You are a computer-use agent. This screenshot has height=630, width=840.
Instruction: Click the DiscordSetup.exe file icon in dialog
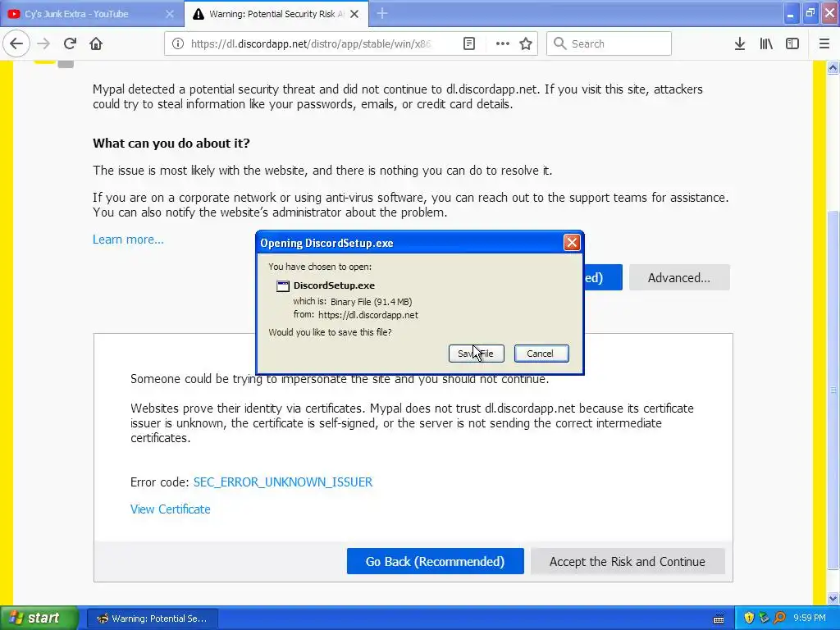282,286
